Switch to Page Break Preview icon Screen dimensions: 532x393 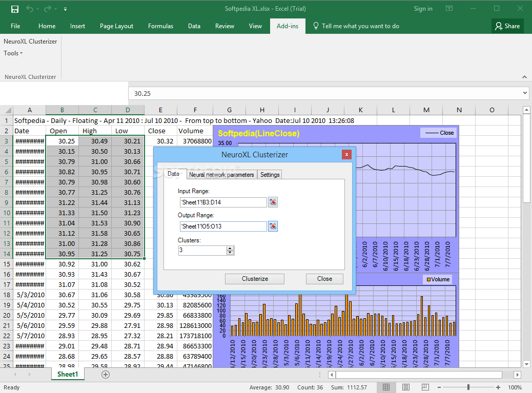point(425,387)
